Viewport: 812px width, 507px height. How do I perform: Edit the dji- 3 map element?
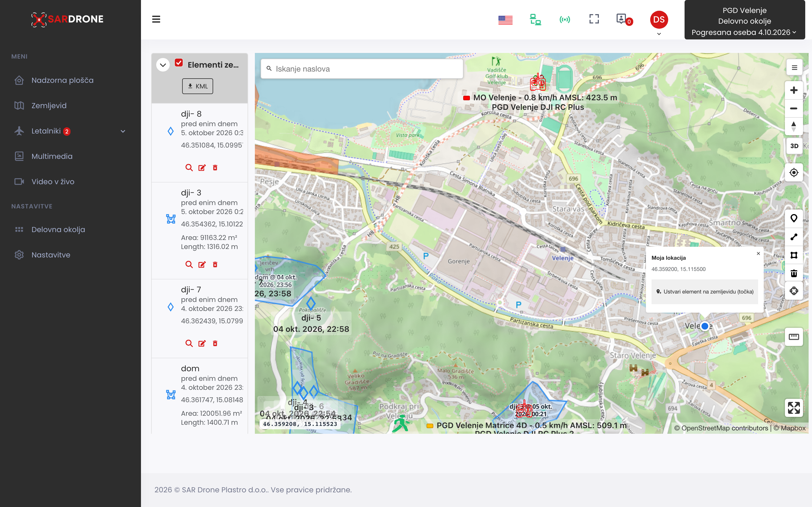(x=202, y=264)
